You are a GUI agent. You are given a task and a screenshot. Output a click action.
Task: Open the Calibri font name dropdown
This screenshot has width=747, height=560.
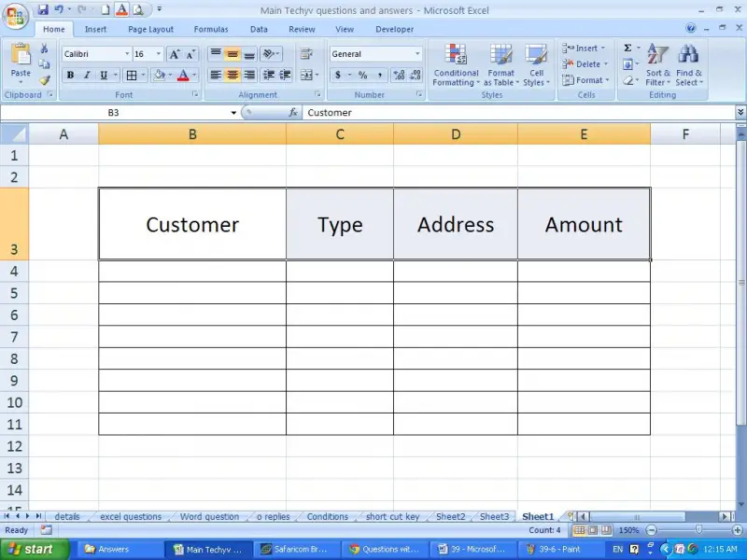127,54
